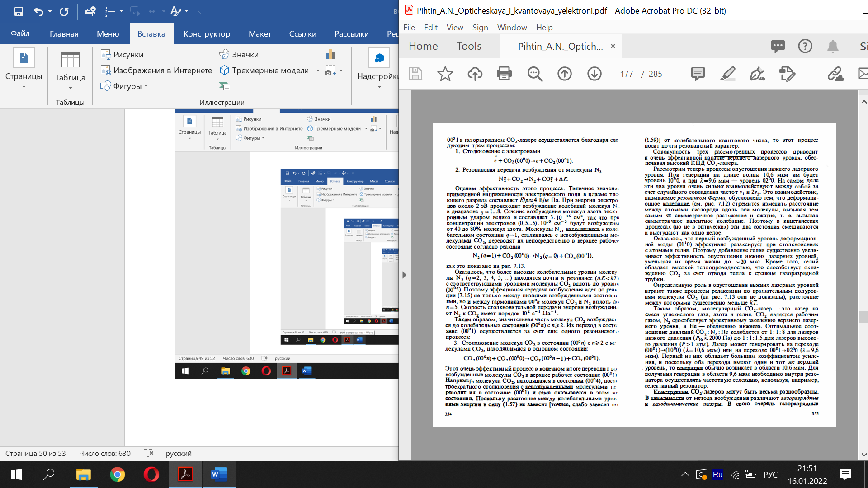Switch to the Конструктор ribbon tab

(x=207, y=34)
